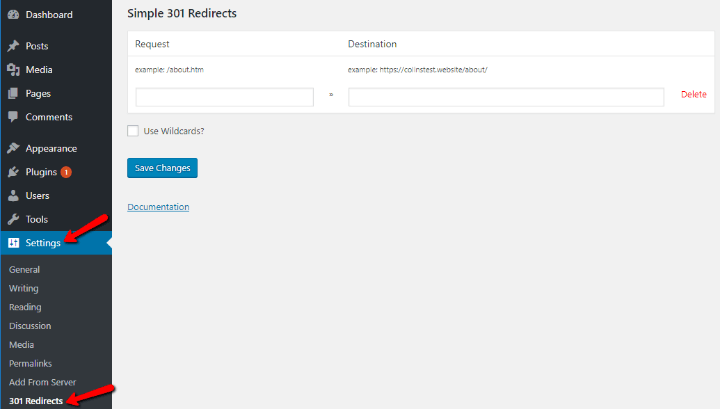
Task: Click the Comments speech bubble icon
Action: coord(13,117)
